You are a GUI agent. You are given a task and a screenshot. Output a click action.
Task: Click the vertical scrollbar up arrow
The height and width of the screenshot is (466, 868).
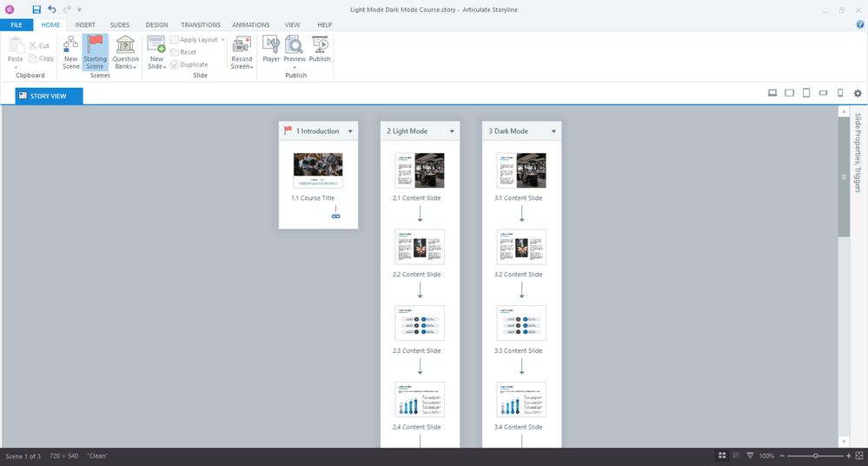(x=844, y=111)
